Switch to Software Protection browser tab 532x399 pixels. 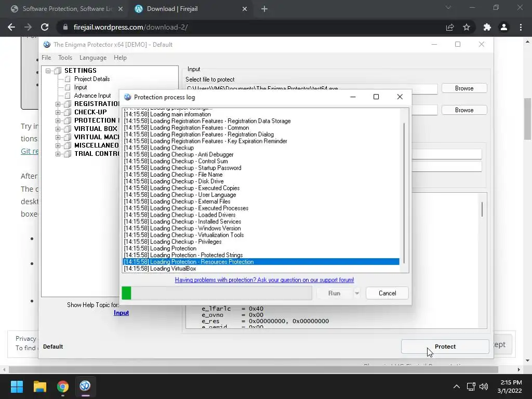tap(67, 9)
